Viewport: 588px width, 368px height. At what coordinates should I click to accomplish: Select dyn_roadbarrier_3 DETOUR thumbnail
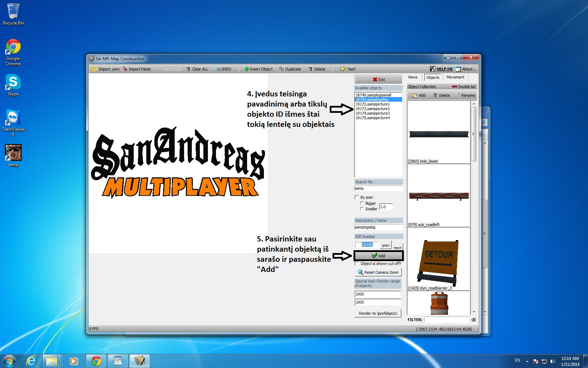coord(439,259)
